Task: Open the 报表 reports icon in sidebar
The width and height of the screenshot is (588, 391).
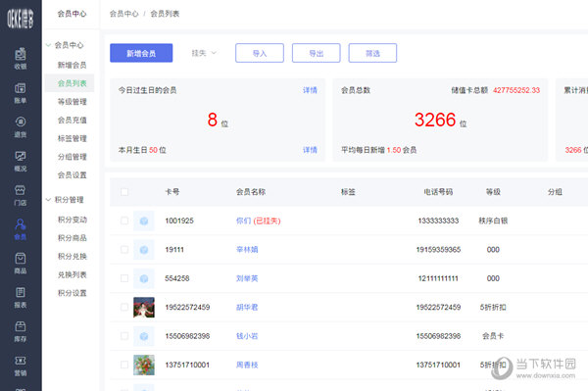Action: (x=21, y=298)
